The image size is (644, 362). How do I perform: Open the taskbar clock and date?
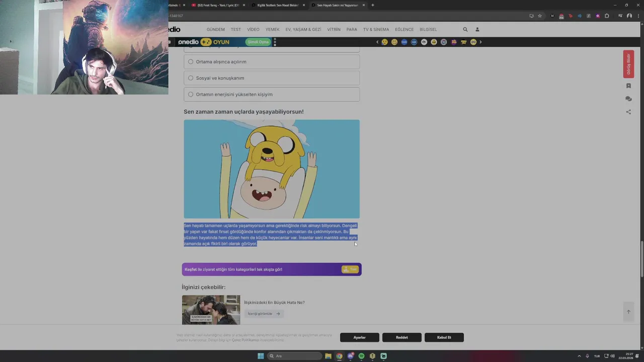[625, 356]
